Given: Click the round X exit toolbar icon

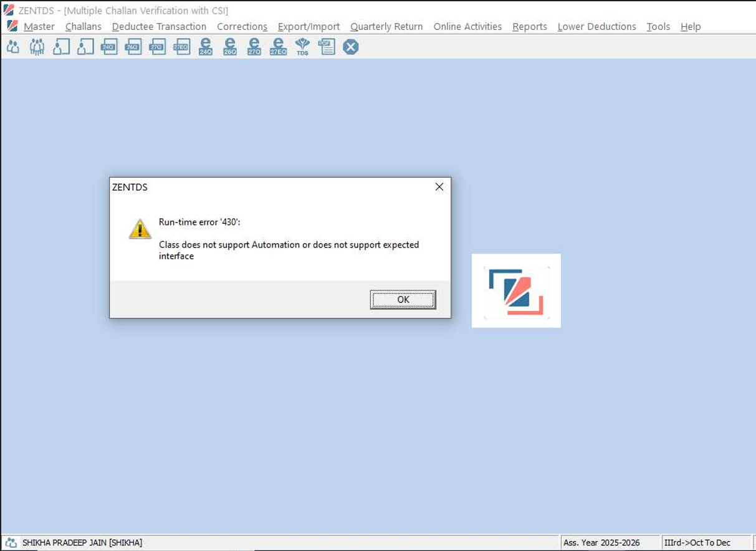Looking at the screenshot, I should point(351,47).
